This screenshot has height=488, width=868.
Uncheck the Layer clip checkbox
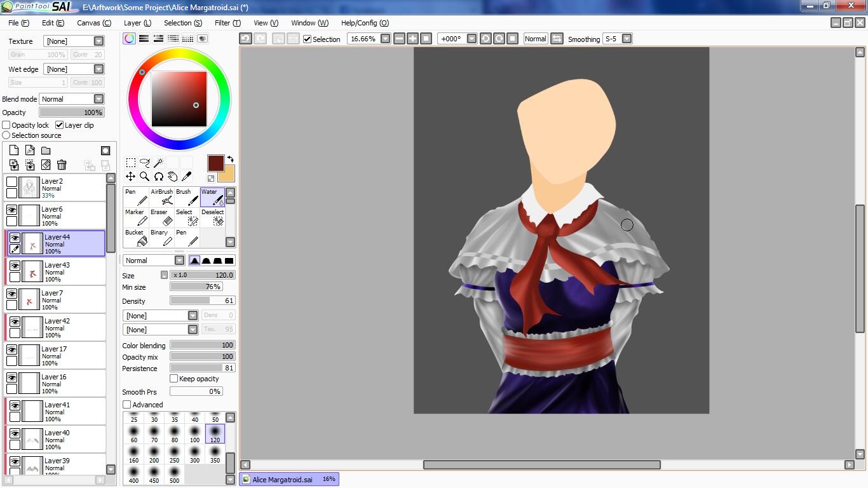coord(60,125)
